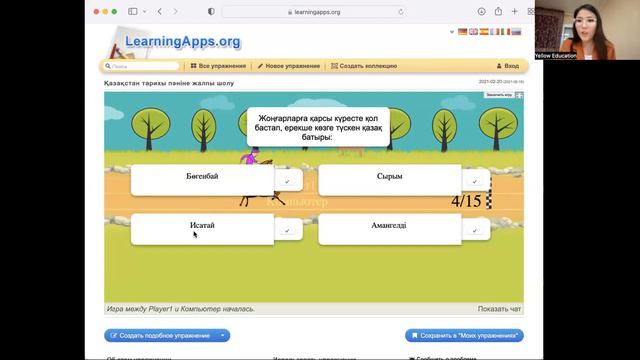This screenshot has height=360, width=640.
Task: Tick the checkmark beside 'Бөгенбай'
Action: tap(287, 181)
